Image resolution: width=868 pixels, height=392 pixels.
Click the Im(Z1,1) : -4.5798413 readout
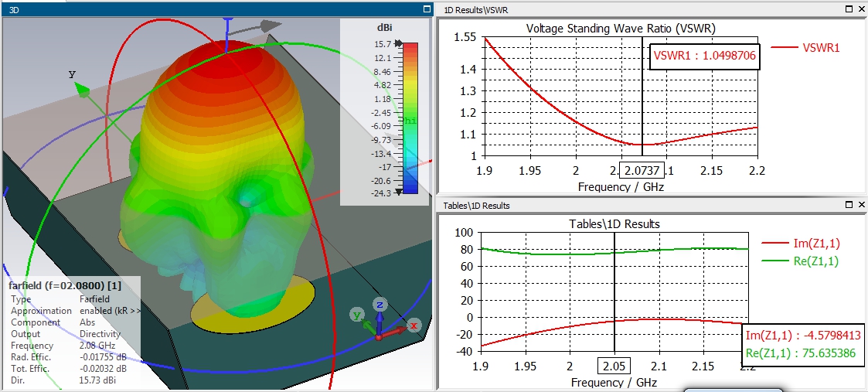click(804, 335)
